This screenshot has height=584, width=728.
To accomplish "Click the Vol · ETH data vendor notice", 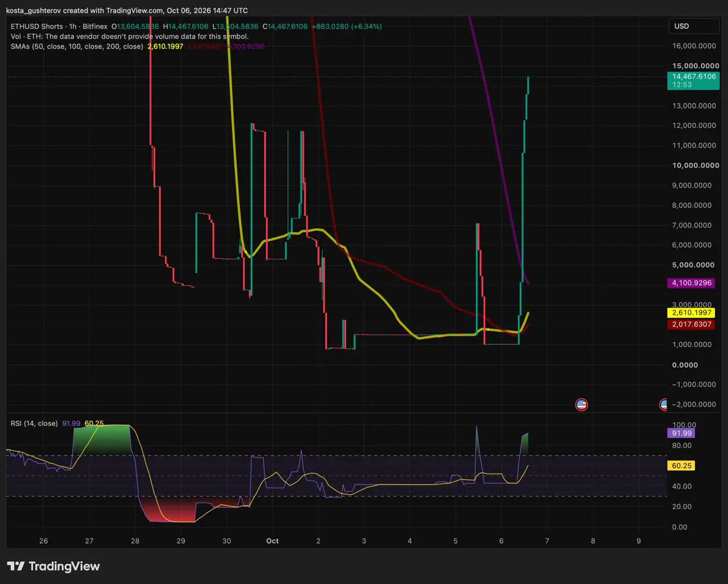I will pos(130,36).
